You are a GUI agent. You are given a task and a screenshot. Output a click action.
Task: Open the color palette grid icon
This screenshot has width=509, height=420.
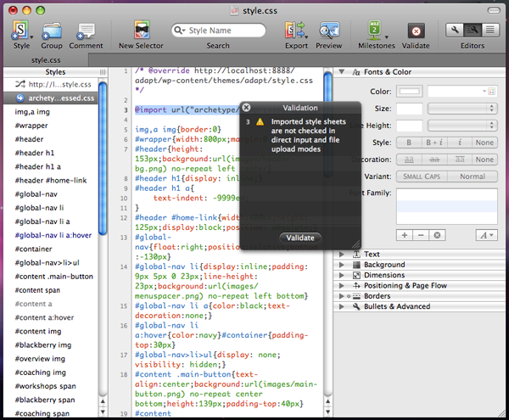[492, 92]
